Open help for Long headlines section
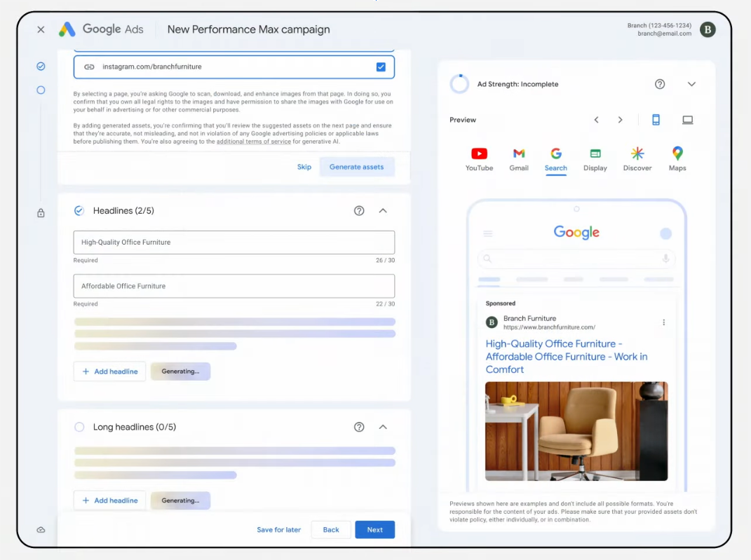 click(x=359, y=427)
